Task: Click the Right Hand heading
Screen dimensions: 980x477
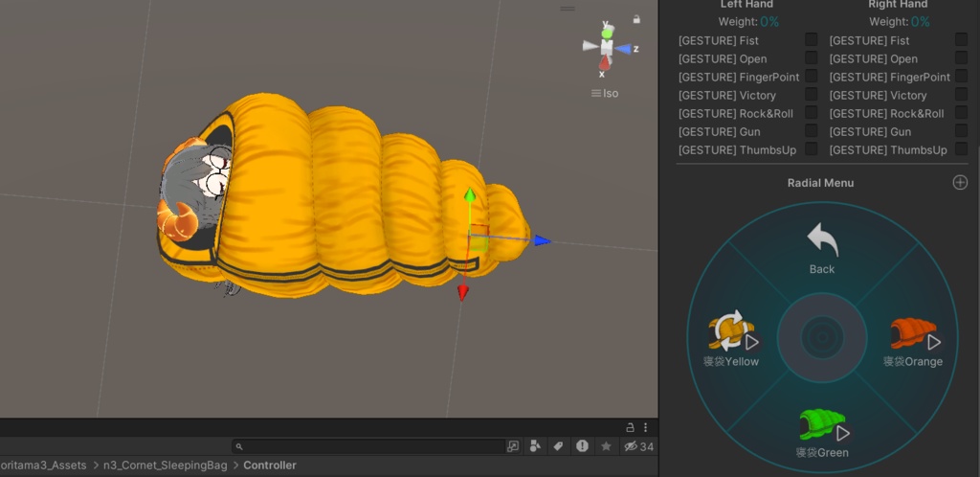Action: [898, 5]
